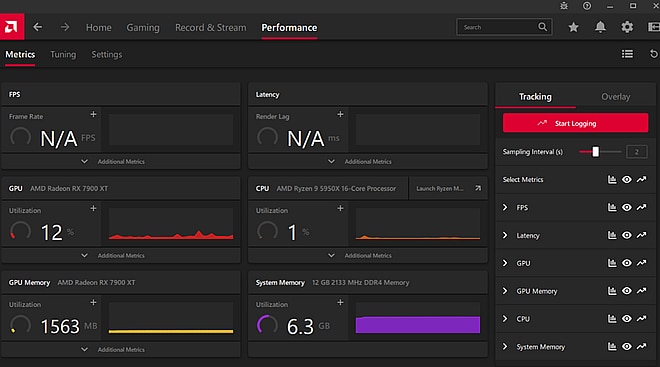Click the CPU row bar chart icon

[612, 319]
